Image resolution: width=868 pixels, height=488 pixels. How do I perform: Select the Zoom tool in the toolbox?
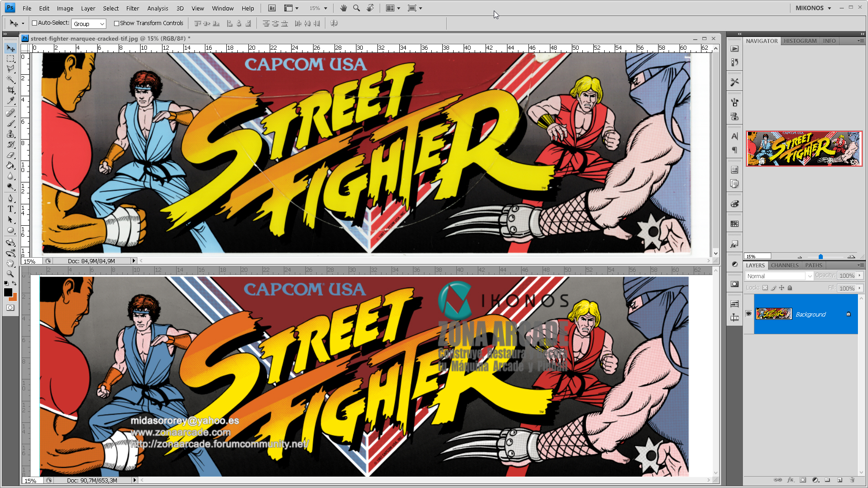10,274
